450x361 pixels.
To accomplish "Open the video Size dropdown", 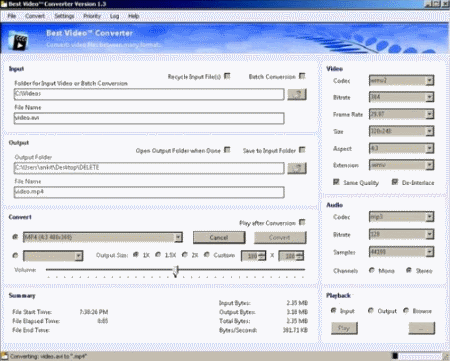I will (x=429, y=131).
